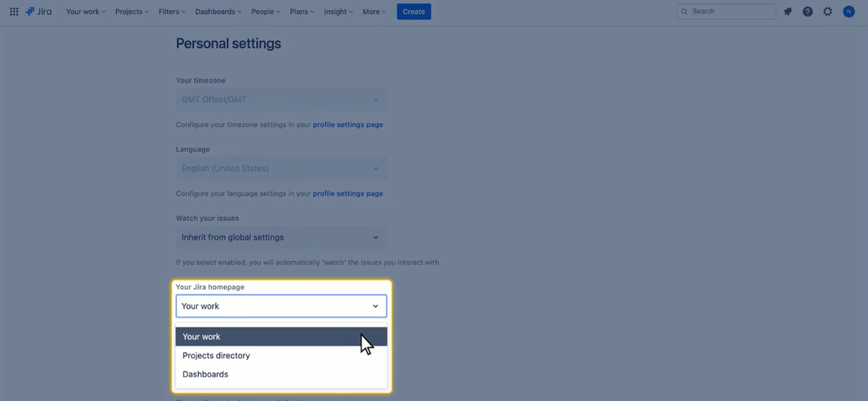
Task: Open the Insight menu
Action: [340, 11]
